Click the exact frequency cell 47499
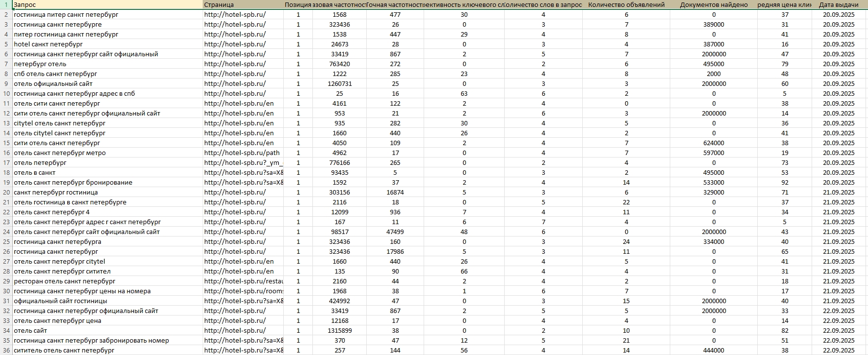 click(x=395, y=232)
